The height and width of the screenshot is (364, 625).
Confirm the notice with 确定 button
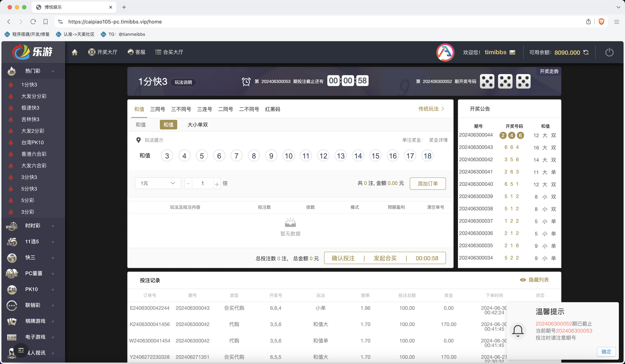606,352
